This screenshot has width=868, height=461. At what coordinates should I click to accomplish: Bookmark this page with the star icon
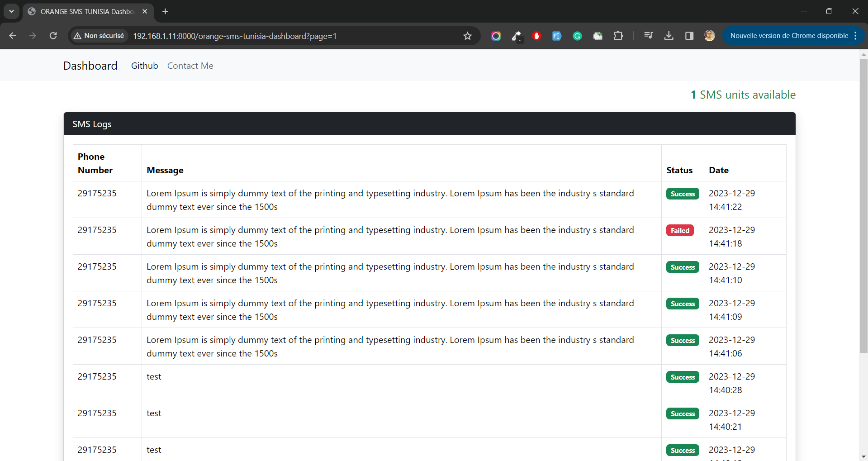[x=468, y=36]
